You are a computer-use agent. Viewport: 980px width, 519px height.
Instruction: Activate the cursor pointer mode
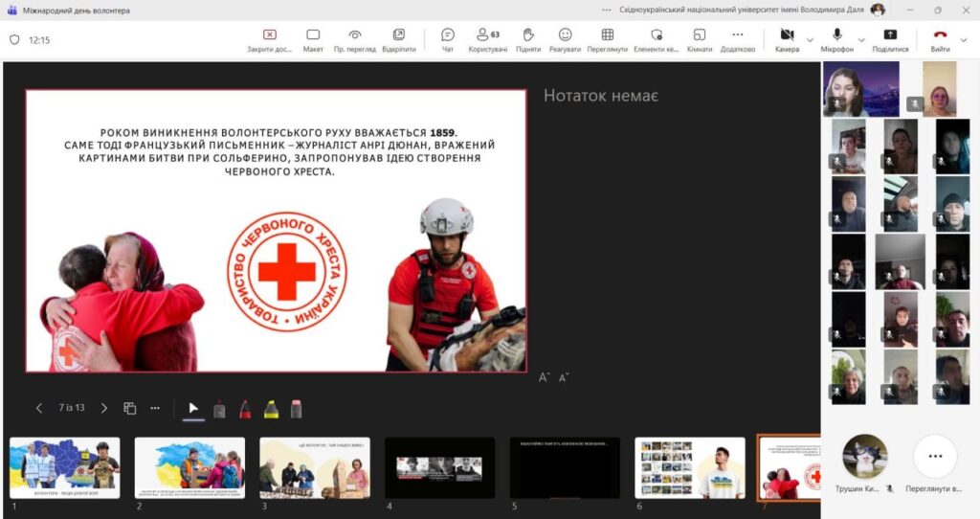[x=193, y=409]
